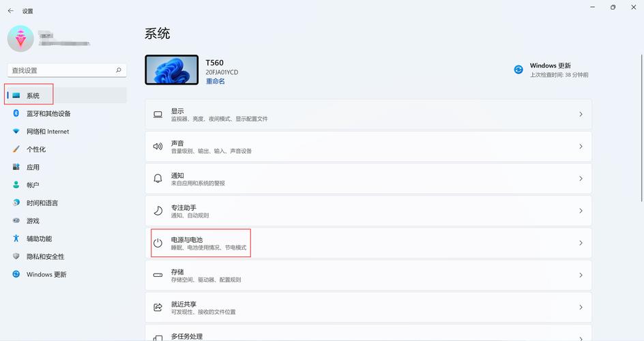The image size is (644, 341).
Task: Select the Personalization paintbrush icon
Action: [x=16, y=149]
